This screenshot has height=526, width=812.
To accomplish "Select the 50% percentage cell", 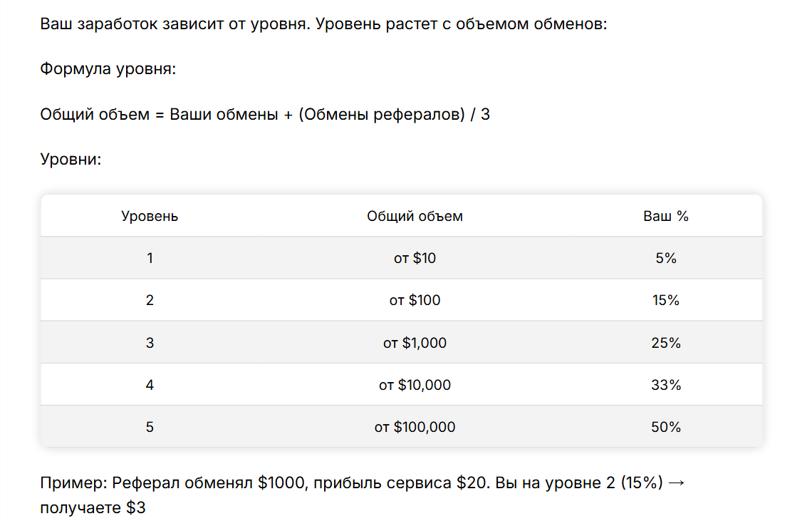I will tap(666, 427).
